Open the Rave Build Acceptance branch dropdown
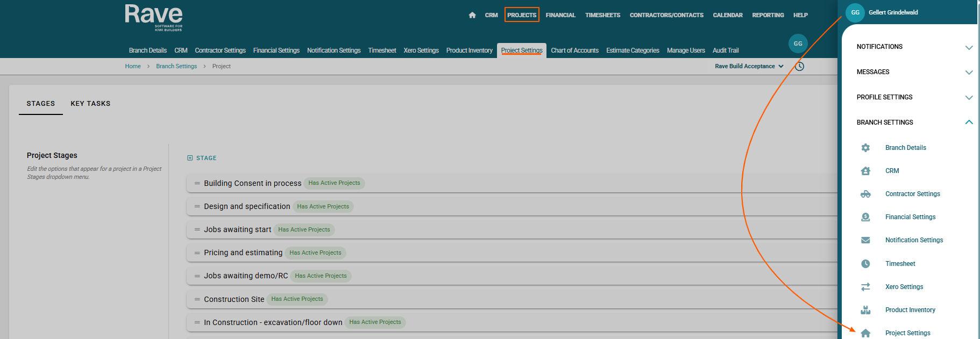 [x=749, y=67]
